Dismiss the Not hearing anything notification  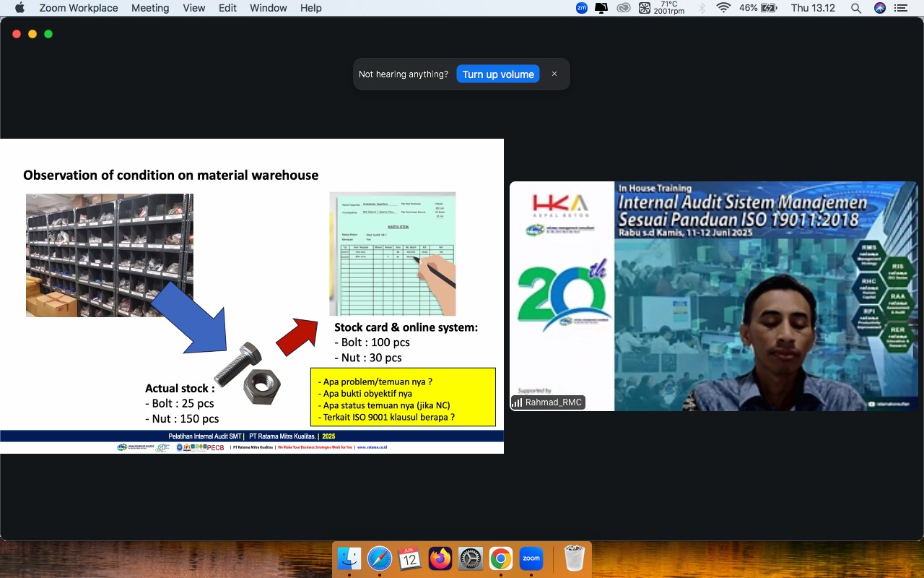[554, 74]
